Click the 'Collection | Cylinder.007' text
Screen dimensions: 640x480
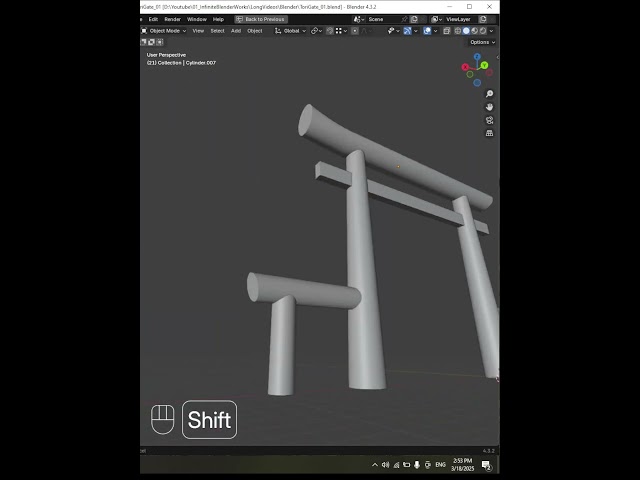coord(187,63)
